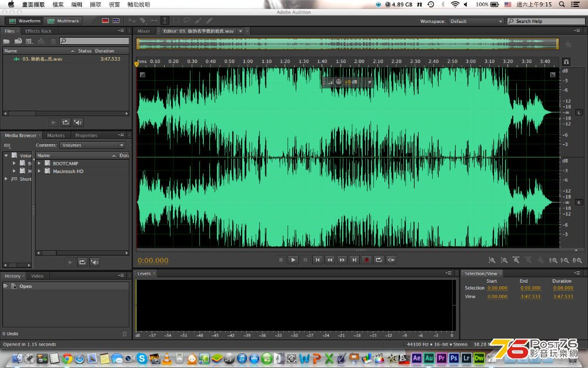The height and width of the screenshot is (368, 588).
Task: Toggle Skip Selection in the editor transport
Action: click(x=391, y=260)
